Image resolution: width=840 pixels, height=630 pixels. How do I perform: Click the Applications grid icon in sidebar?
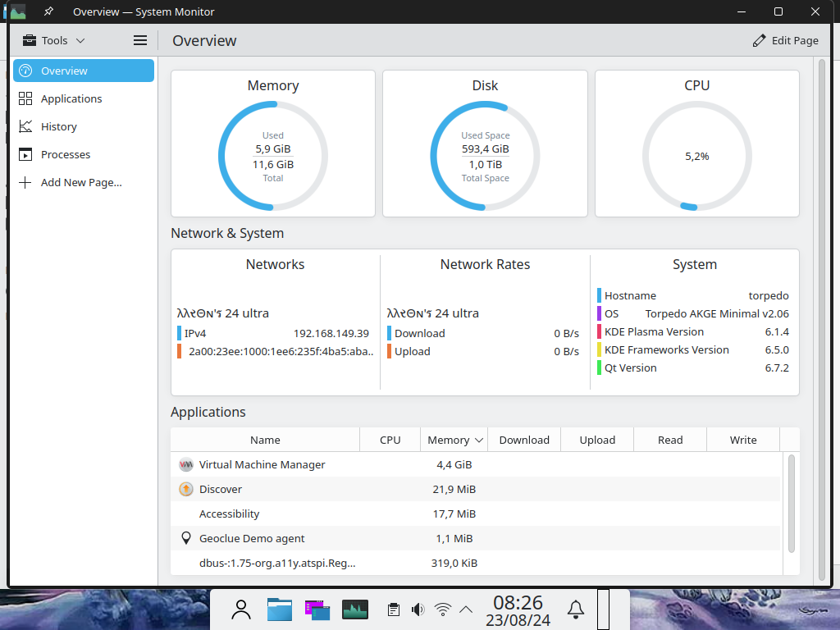pyautogui.click(x=25, y=98)
